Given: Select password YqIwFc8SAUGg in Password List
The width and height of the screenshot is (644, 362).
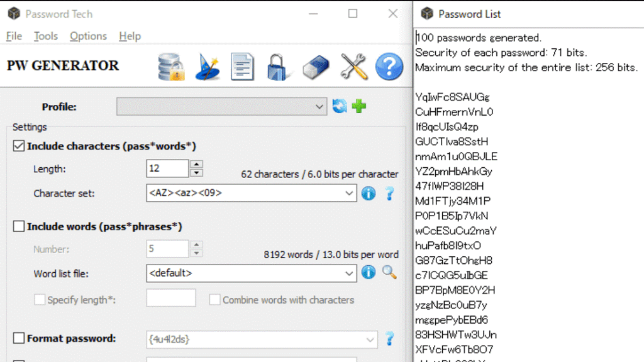Looking at the screenshot, I should click(x=452, y=97).
